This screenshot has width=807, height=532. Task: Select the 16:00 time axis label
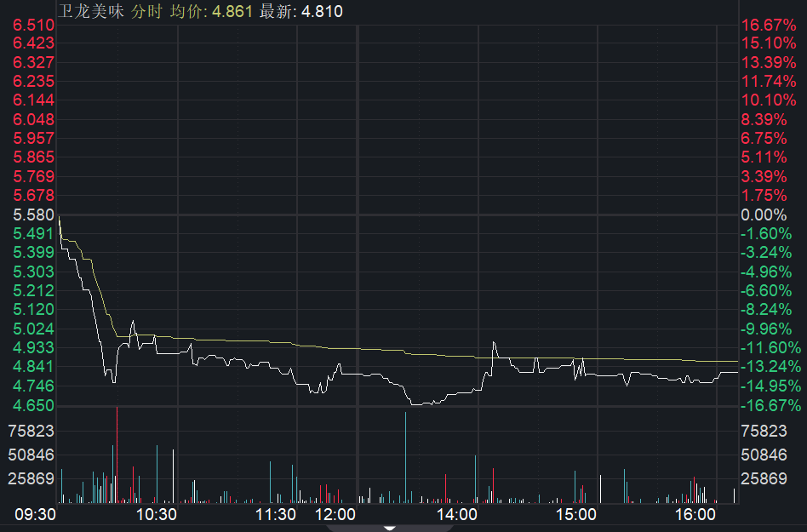click(x=695, y=515)
